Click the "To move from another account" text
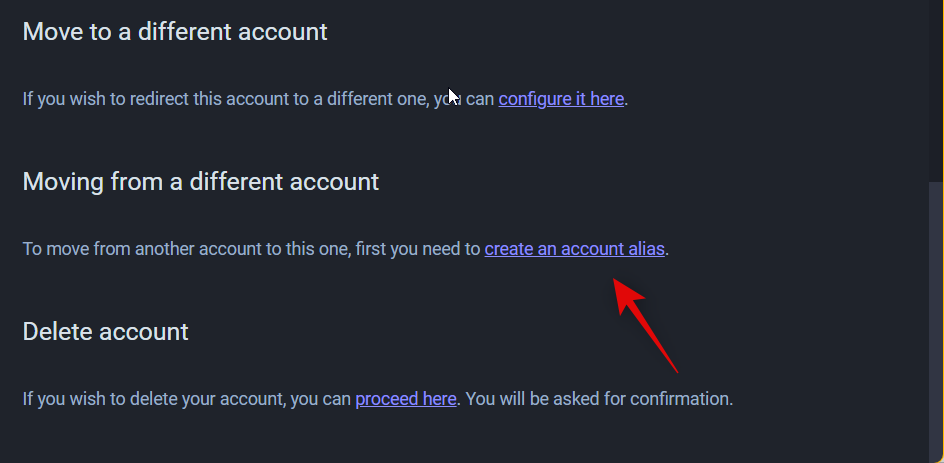 (140, 249)
